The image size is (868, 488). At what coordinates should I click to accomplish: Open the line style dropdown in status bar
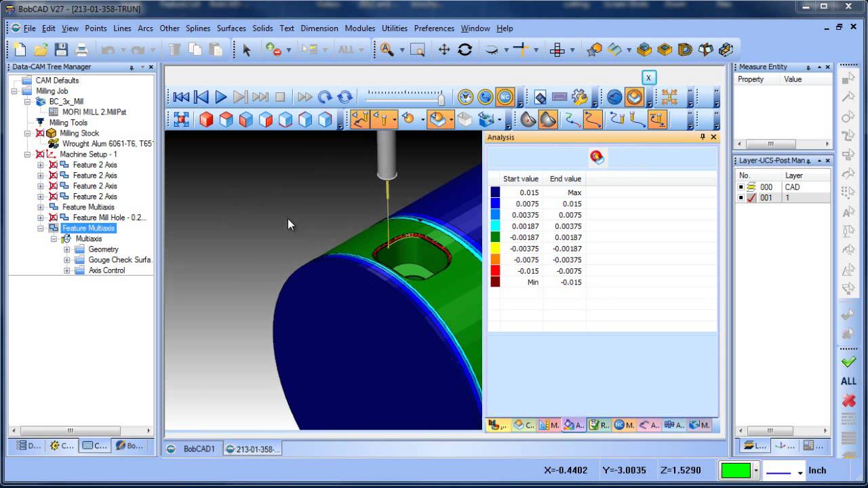[x=801, y=472]
